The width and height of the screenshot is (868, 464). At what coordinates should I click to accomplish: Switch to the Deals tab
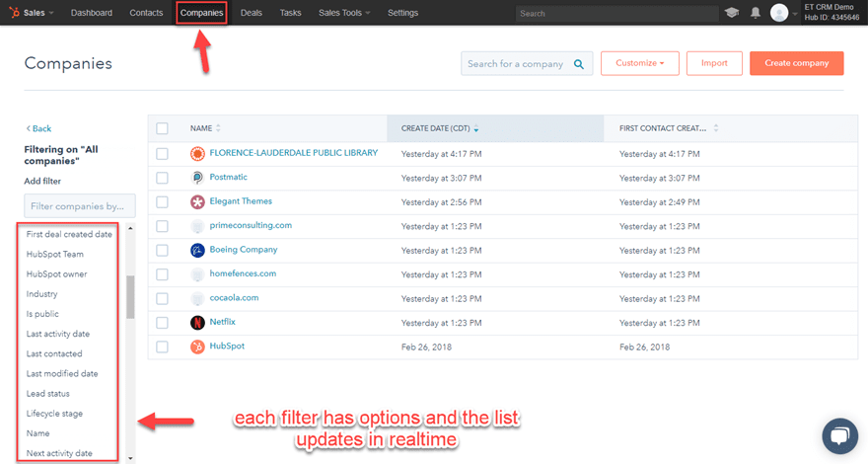click(252, 13)
